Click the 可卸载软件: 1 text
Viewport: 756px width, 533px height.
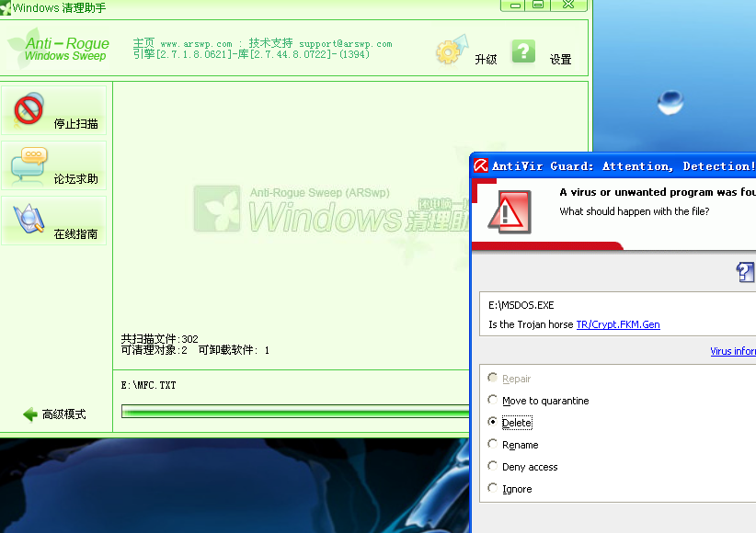click(234, 350)
